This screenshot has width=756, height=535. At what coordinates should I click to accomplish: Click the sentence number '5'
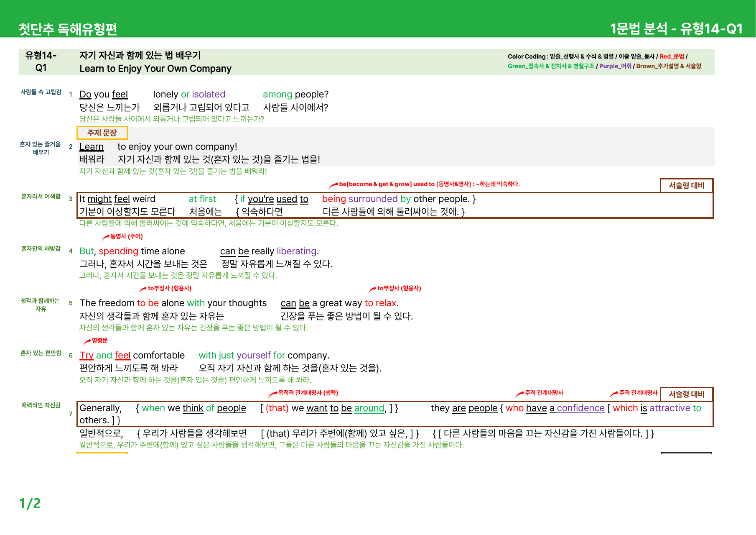(71, 303)
